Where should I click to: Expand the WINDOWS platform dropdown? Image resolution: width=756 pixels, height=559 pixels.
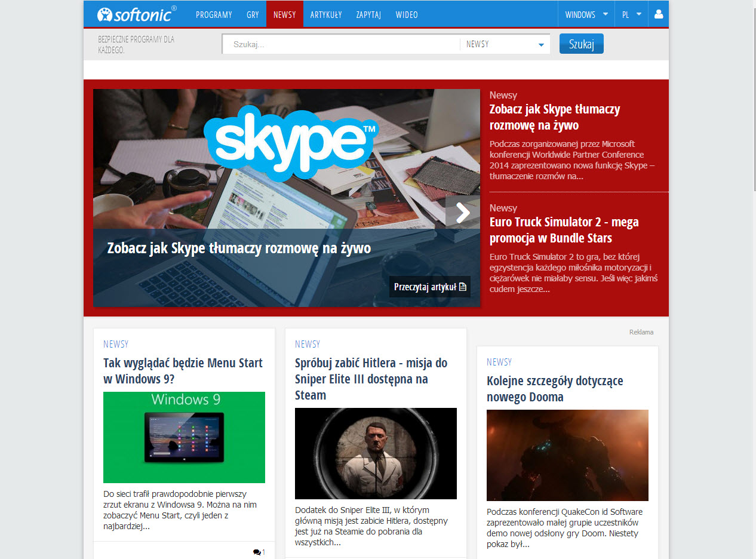[586, 14]
